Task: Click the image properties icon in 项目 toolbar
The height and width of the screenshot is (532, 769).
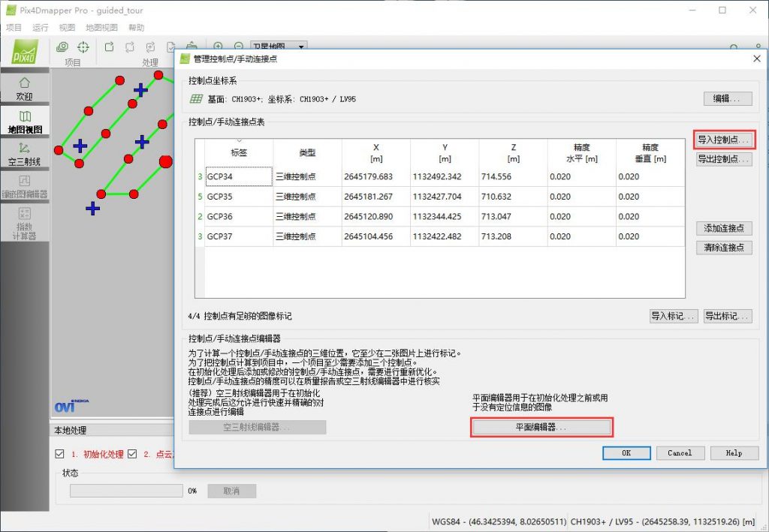Action: click(x=63, y=47)
